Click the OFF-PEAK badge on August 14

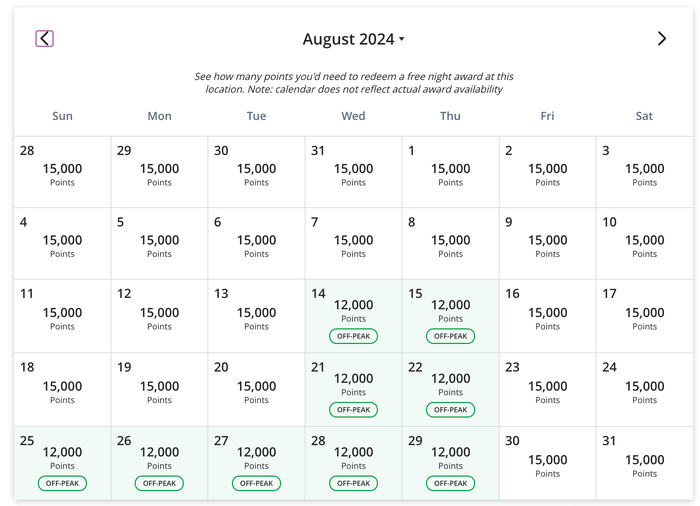[x=354, y=336]
